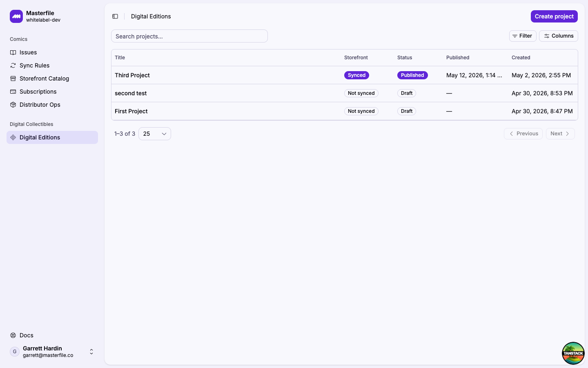
Task: Click the Issues book icon
Action: (x=13, y=52)
